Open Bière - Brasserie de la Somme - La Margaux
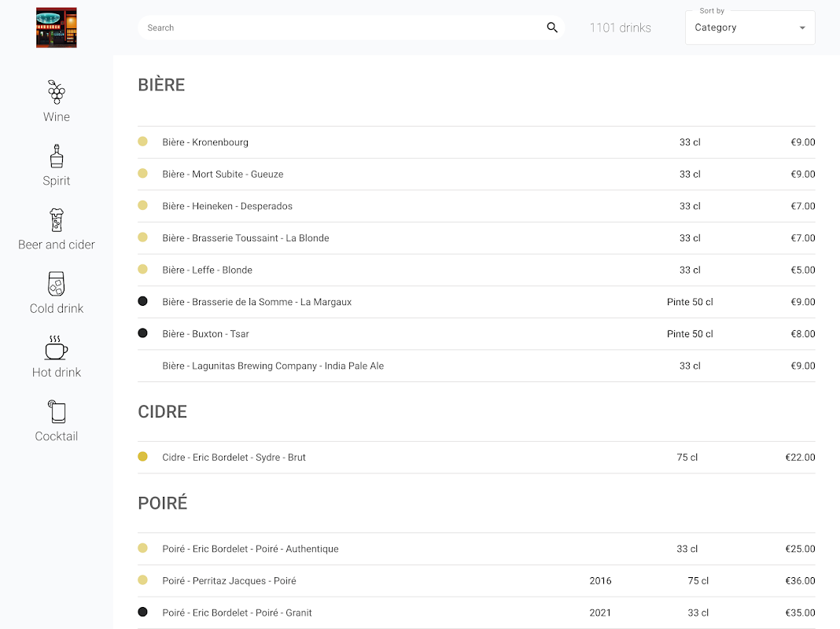The height and width of the screenshot is (629, 840). pos(477,302)
